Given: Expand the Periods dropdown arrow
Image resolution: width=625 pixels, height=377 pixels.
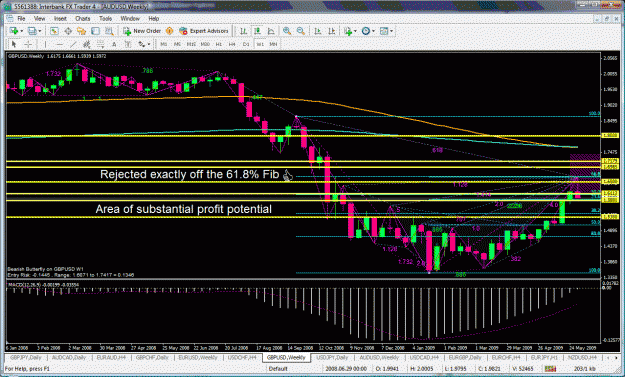Looking at the screenshot, I should (373, 31).
